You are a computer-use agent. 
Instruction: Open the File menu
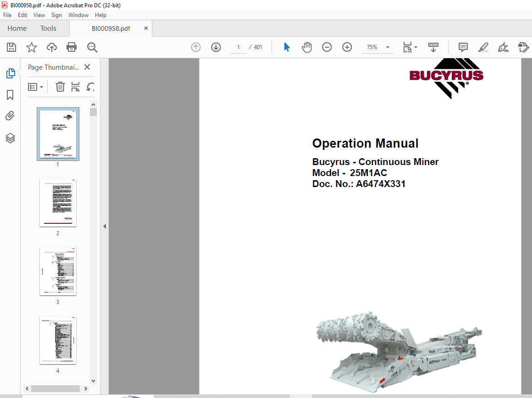point(7,15)
